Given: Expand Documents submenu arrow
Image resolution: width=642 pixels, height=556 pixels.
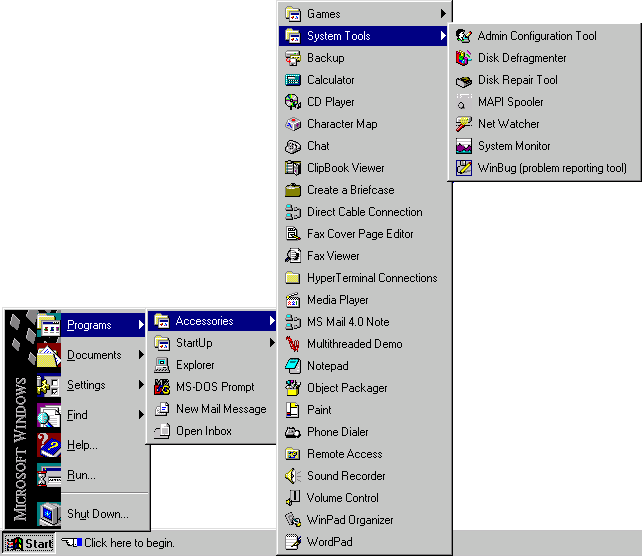Looking at the screenshot, I should [141, 355].
